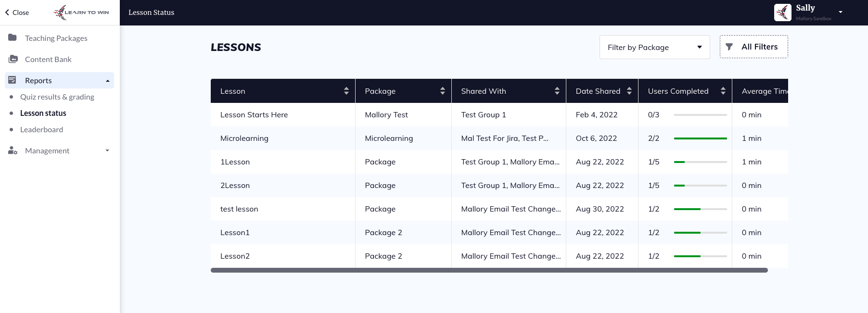Viewport: 868px width, 313px height.
Task: Click Test Group 1 shared-with cell
Action: [x=484, y=114]
